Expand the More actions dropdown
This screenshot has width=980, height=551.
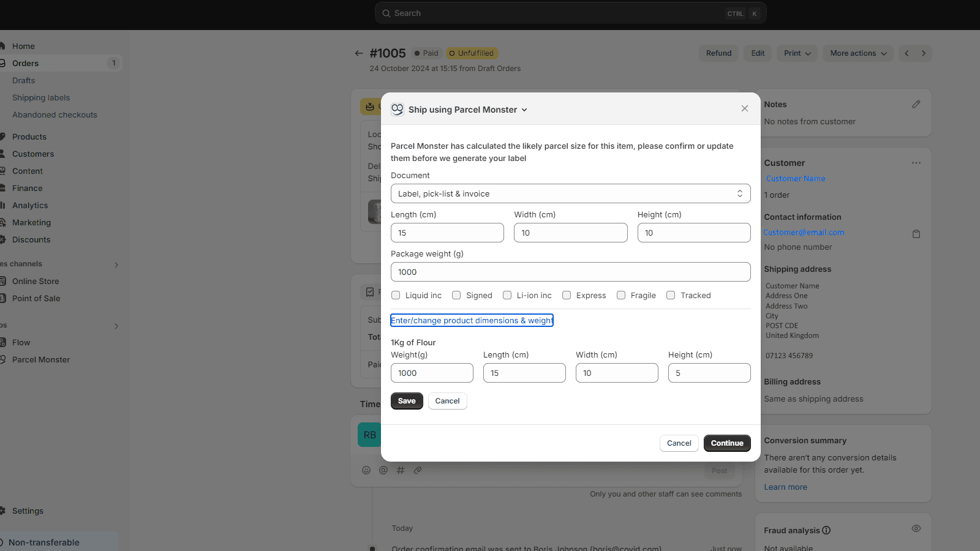858,53
